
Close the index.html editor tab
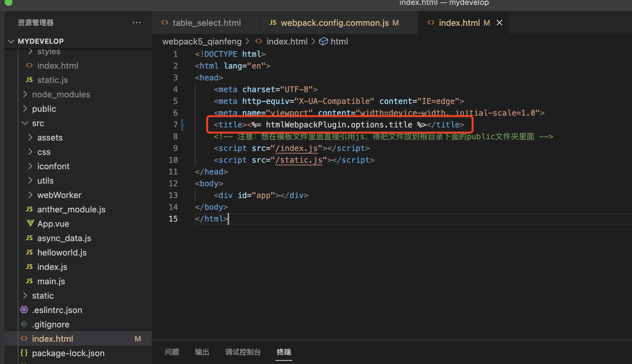tap(499, 23)
